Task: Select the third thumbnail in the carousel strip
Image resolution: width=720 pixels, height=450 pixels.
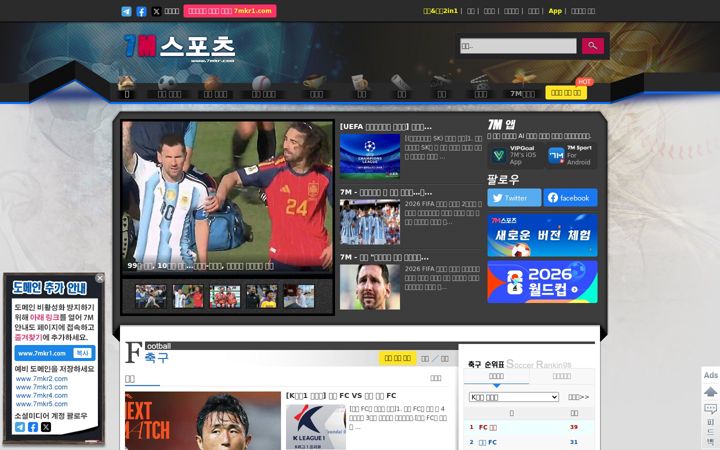Action: pos(225,296)
